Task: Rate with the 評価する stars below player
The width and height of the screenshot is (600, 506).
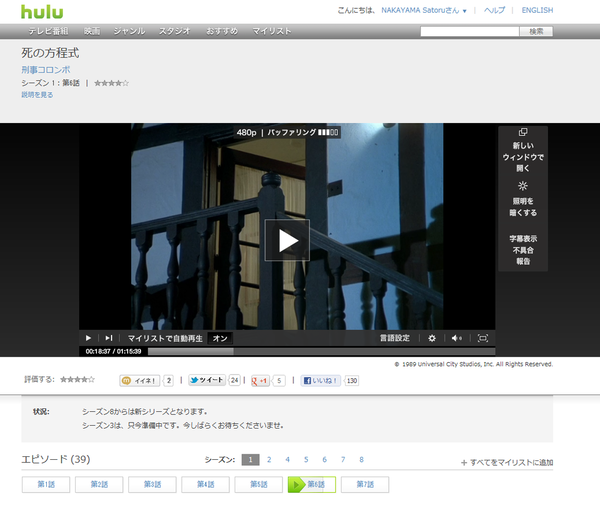Action: (x=77, y=379)
